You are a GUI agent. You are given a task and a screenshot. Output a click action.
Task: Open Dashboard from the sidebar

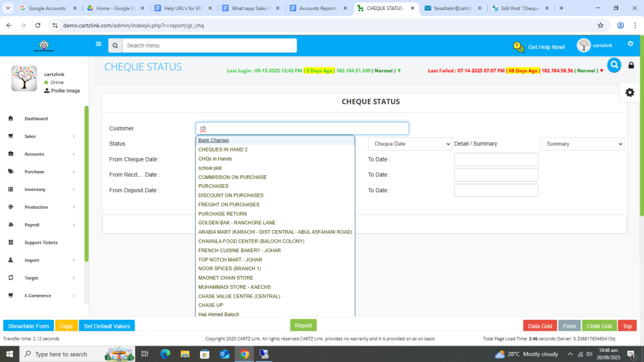tap(36, 119)
